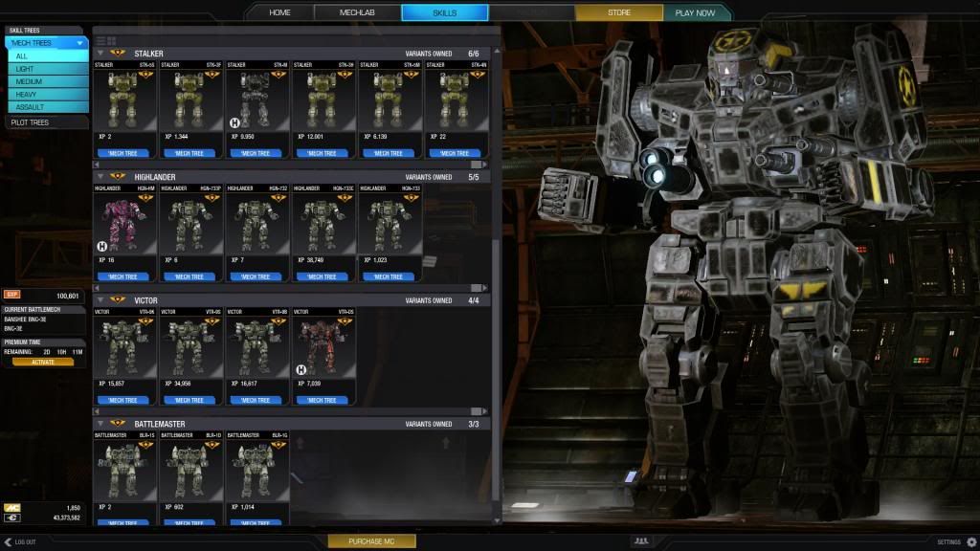The width and height of the screenshot is (980, 551).
Task: Click the Purchase MC button
Action: [x=372, y=541]
